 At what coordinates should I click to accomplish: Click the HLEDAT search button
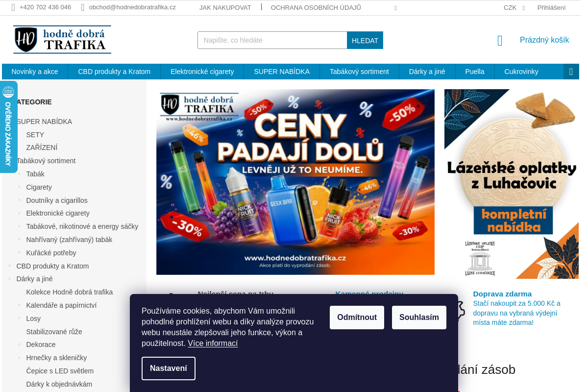coord(365,40)
